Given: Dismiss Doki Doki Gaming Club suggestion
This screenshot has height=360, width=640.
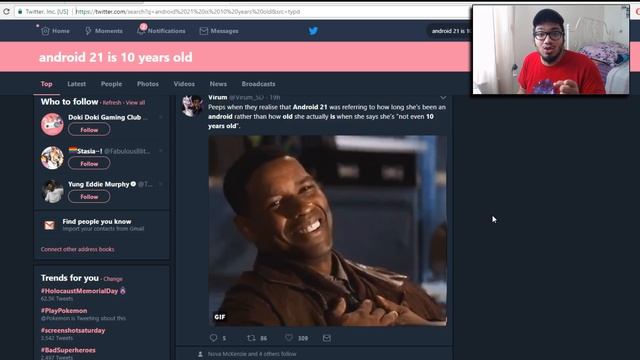Looking at the screenshot, I should tap(161, 117).
